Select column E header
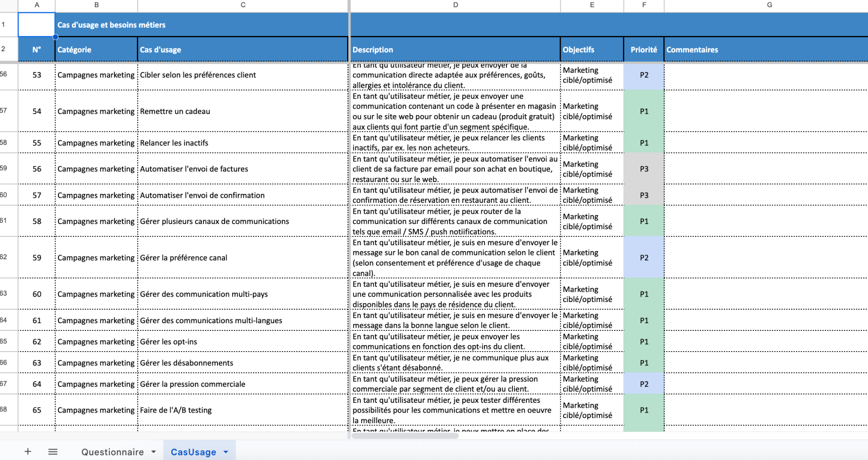The image size is (868, 460). click(x=592, y=5)
